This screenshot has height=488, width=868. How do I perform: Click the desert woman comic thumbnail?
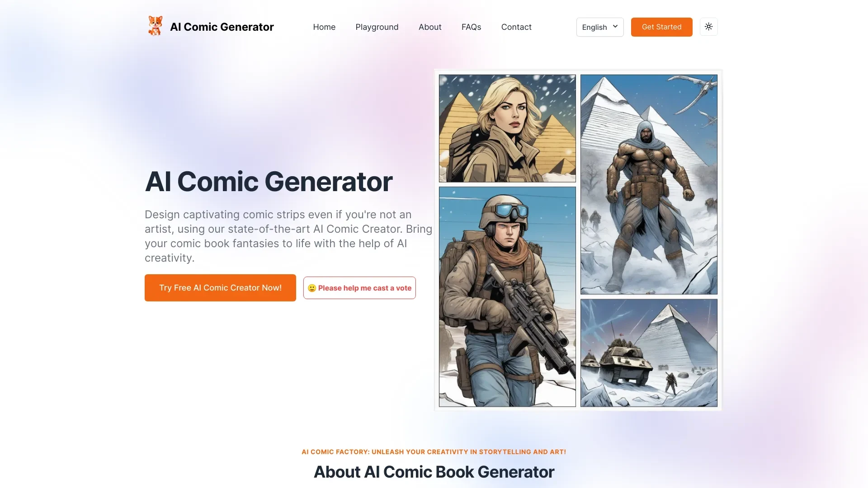coord(507,127)
